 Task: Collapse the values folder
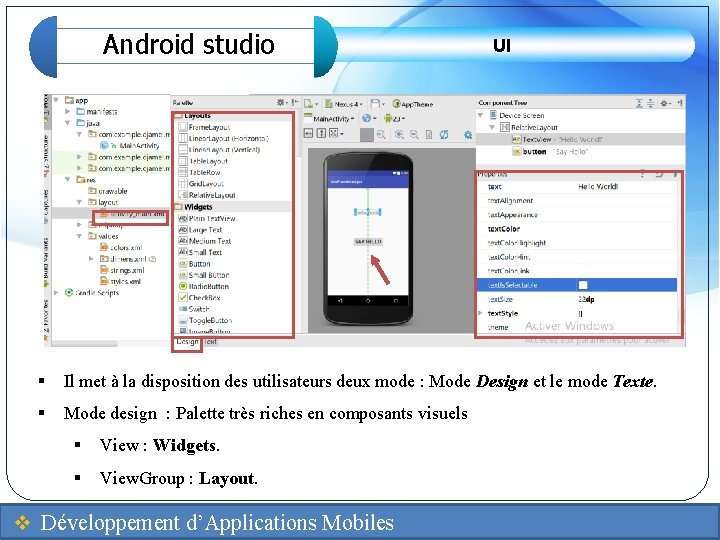(x=79, y=236)
